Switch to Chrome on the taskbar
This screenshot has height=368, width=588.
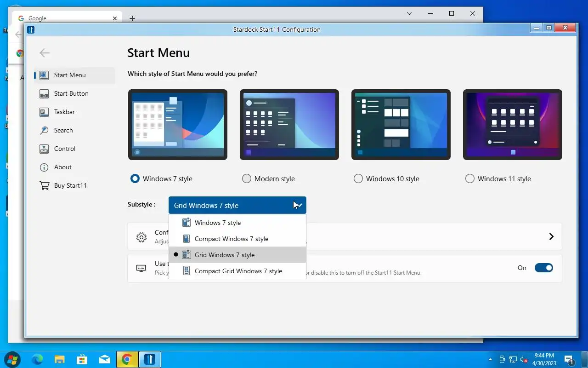click(127, 359)
